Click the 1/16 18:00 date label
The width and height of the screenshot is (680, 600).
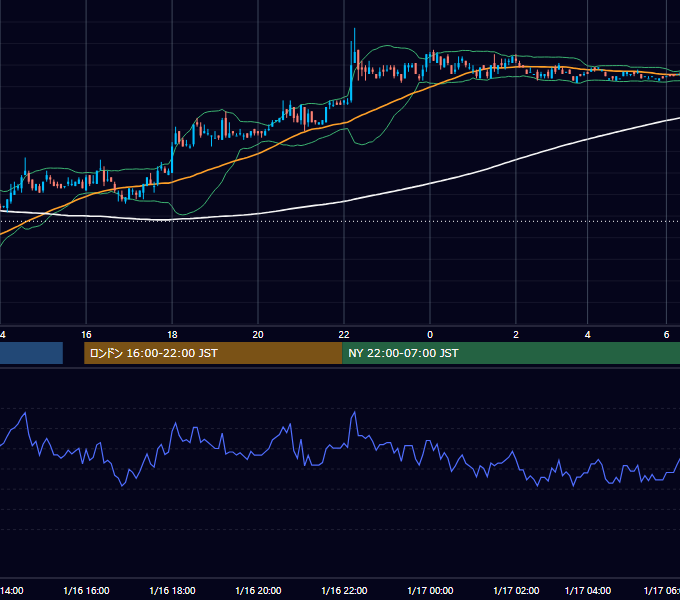click(x=172, y=590)
